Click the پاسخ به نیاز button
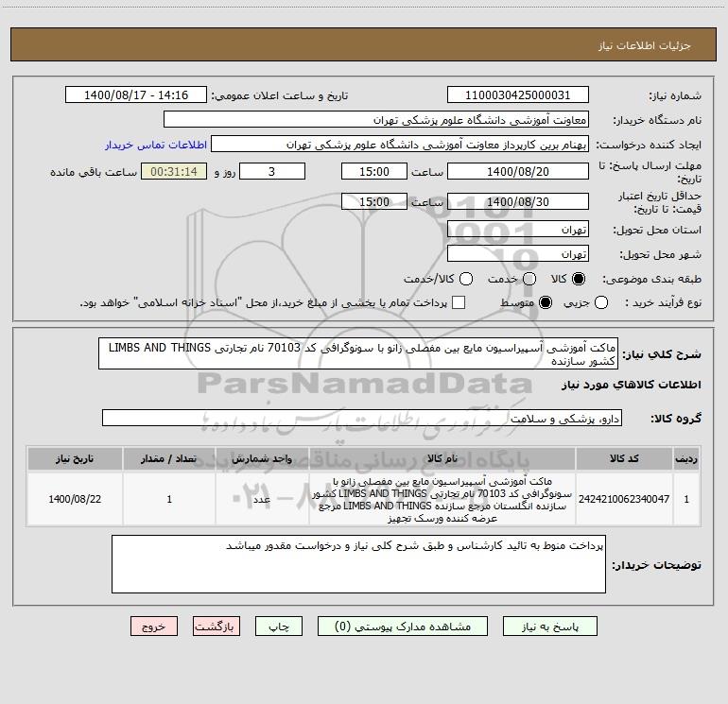 [x=549, y=626]
